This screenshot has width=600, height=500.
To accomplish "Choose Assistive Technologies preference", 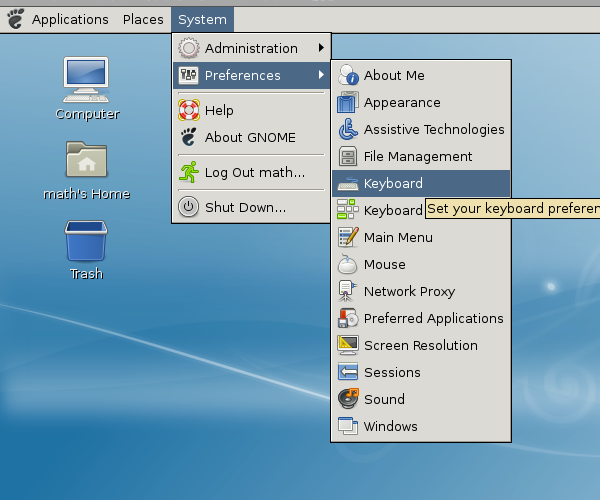I will (433, 129).
